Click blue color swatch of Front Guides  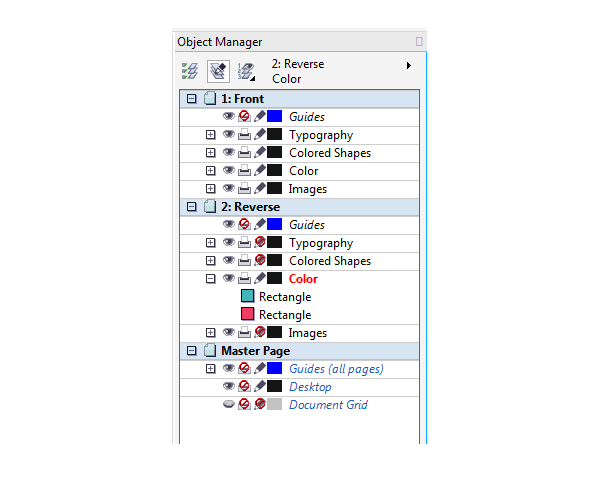tap(274, 116)
